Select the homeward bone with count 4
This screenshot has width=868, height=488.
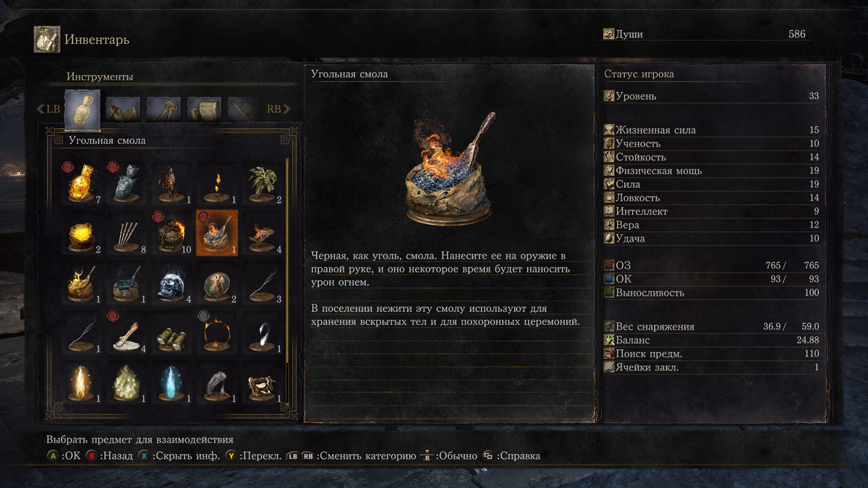pos(126,333)
